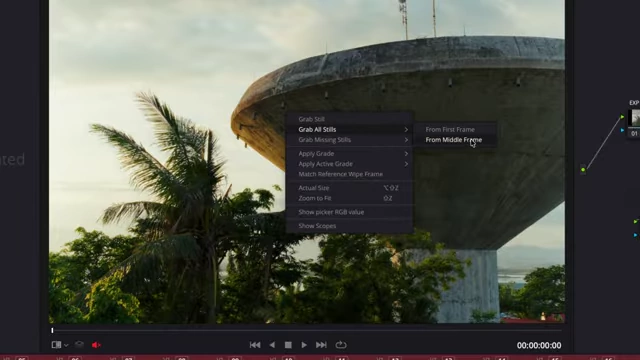Image resolution: width=640 pixels, height=360 pixels.
Task: Open Apply Active Grade submenu
Action: tap(349, 164)
